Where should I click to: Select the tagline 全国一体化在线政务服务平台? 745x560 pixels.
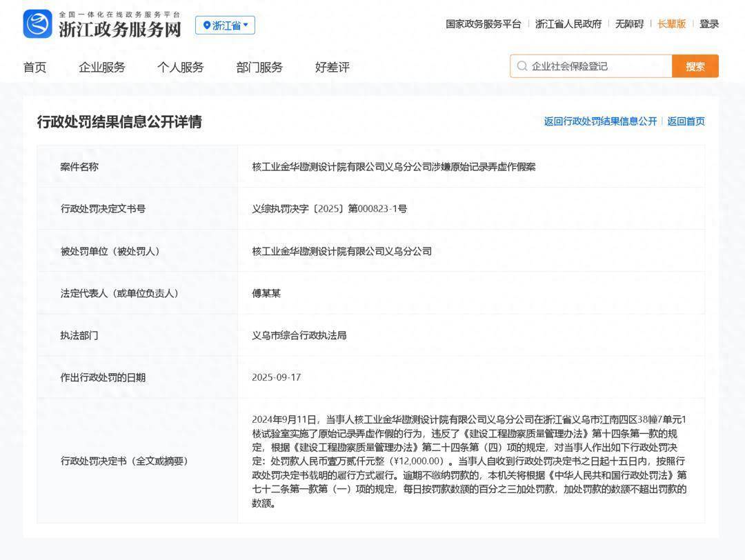tap(120, 14)
